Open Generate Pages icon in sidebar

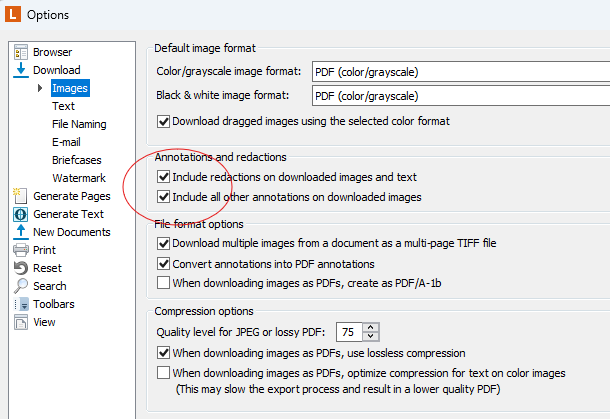[x=20, y=196]
